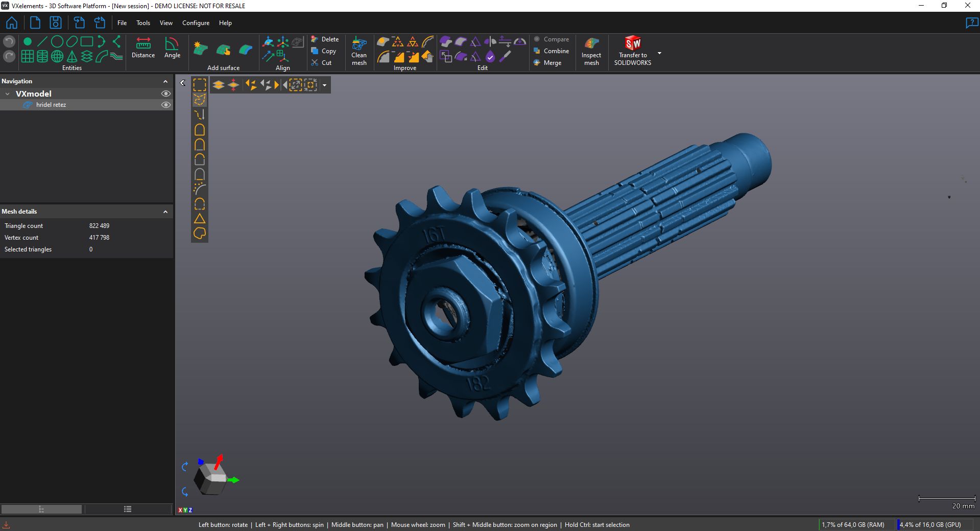
Task: Toggle visibility of VXmodel node
Action: [x=165, y=94]
